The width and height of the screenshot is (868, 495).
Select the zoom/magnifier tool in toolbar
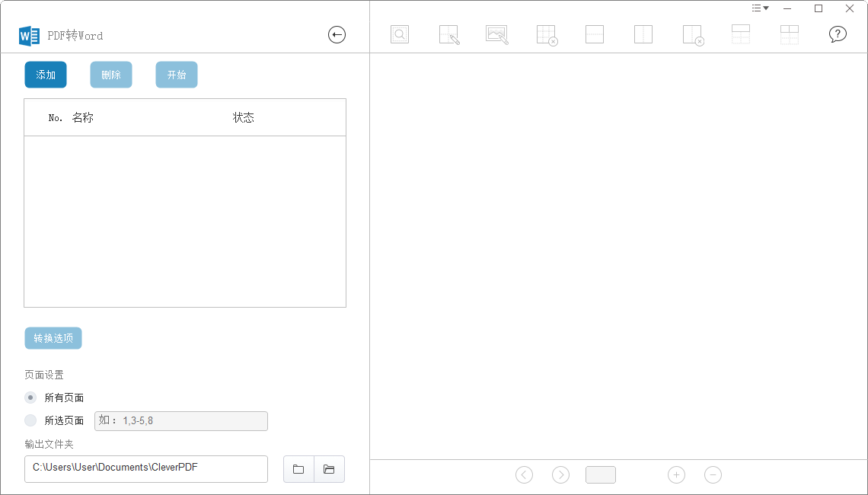coord(399,34)
